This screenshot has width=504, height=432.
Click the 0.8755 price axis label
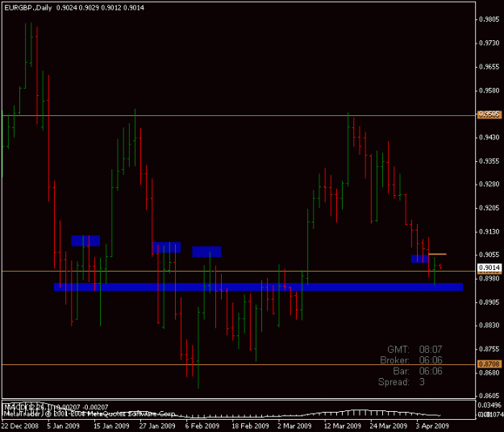[489, 349]
